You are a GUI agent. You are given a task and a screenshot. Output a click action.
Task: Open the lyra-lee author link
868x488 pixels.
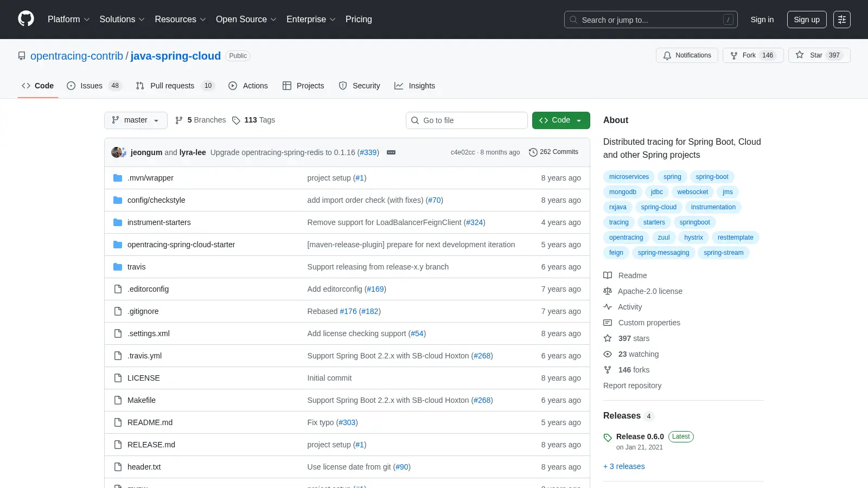(193, 152)
